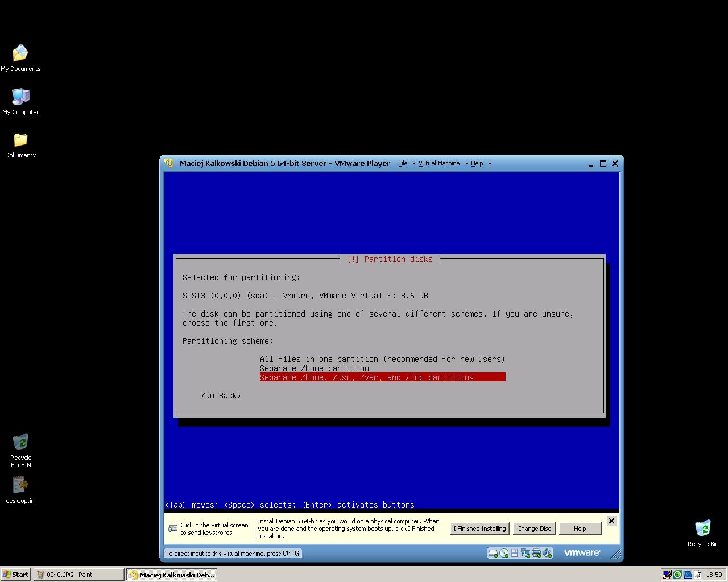Click I Finished Installing button
The height and width of the screenshot is (582, 728).
point(479,529)
